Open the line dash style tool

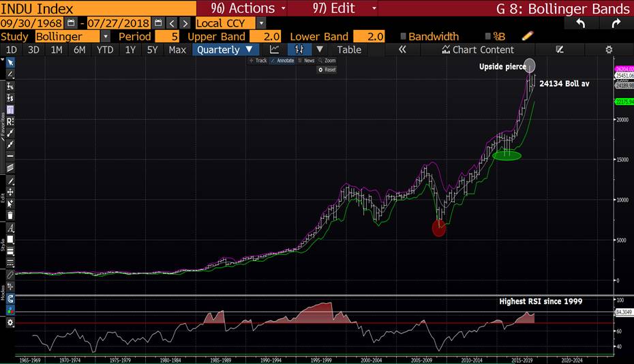[x=10, y=263]
